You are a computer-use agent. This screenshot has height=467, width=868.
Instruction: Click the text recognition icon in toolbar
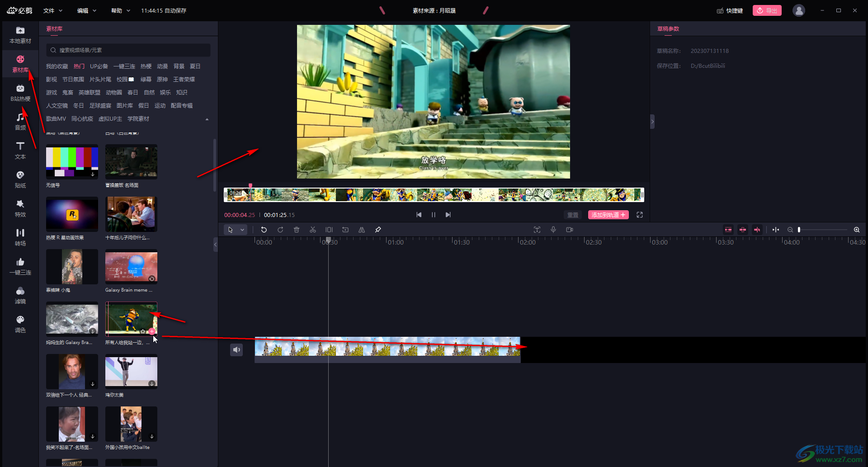[537, 230]
